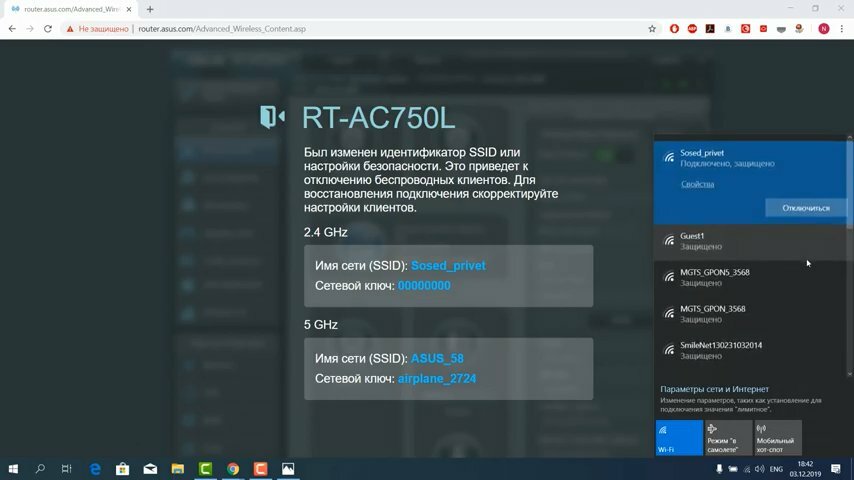Image resolution: width=854 pixels, height=480 pixels.
Task: Open the Chrome three-dot menu
Action: (x=841, y=29)
